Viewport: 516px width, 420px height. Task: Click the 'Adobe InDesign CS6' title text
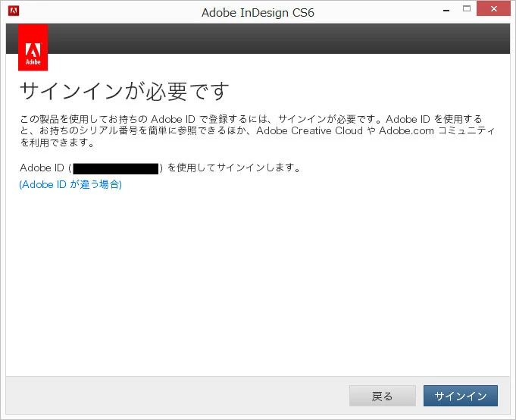click(x=258, y=13)
